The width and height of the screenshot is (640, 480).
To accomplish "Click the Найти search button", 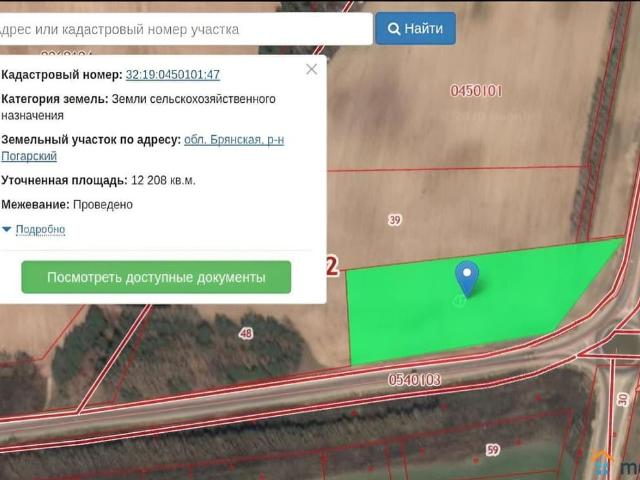I will [x=416, y=29].
